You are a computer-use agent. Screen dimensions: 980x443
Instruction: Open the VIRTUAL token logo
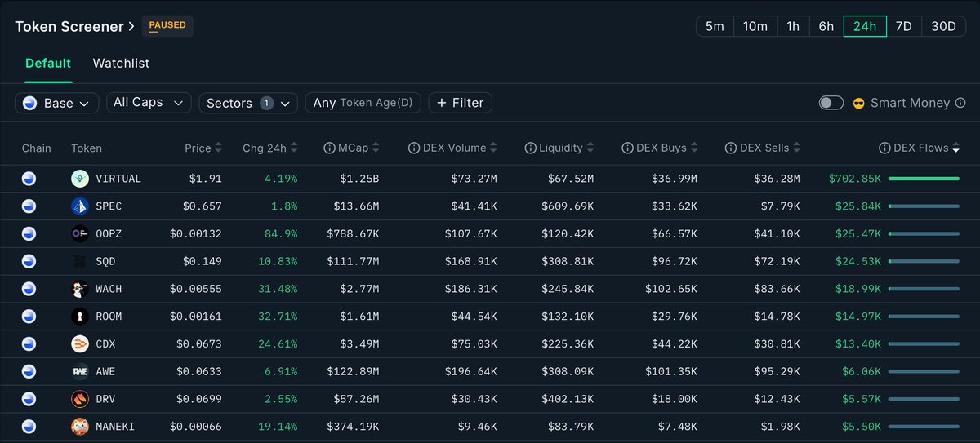[x=79, y=179]
